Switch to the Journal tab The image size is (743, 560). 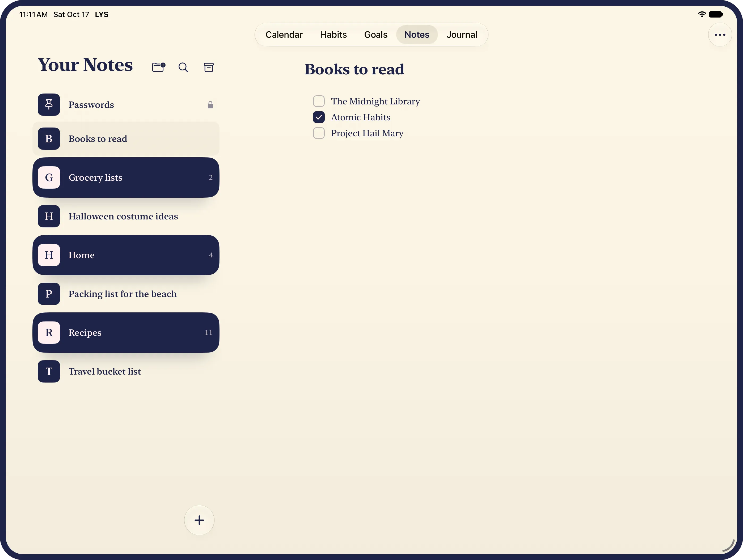tap(462, 35)
